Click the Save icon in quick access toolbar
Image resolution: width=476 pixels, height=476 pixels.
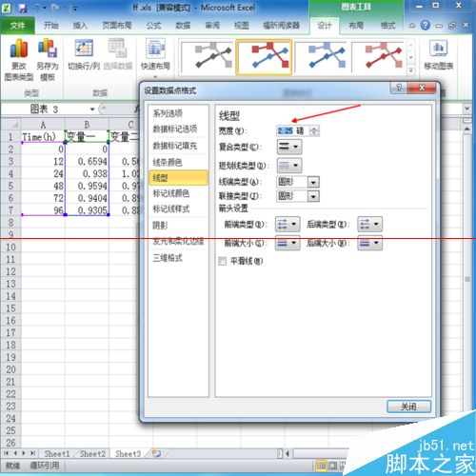click(x=22, y=8)
